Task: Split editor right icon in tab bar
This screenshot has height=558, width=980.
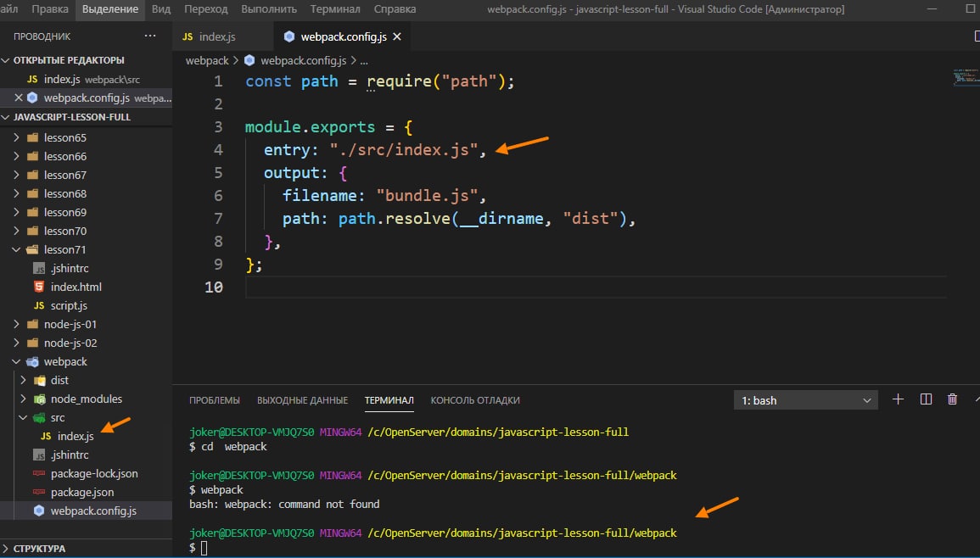Action: [977, 36]
